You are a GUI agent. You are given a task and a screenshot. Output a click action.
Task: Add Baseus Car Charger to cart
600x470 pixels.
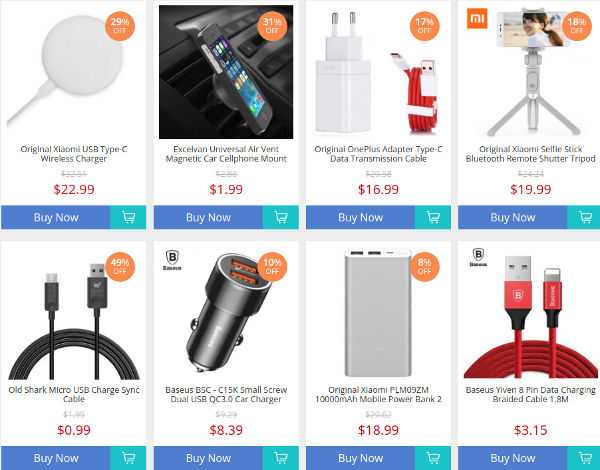click(x=280, y=458)
